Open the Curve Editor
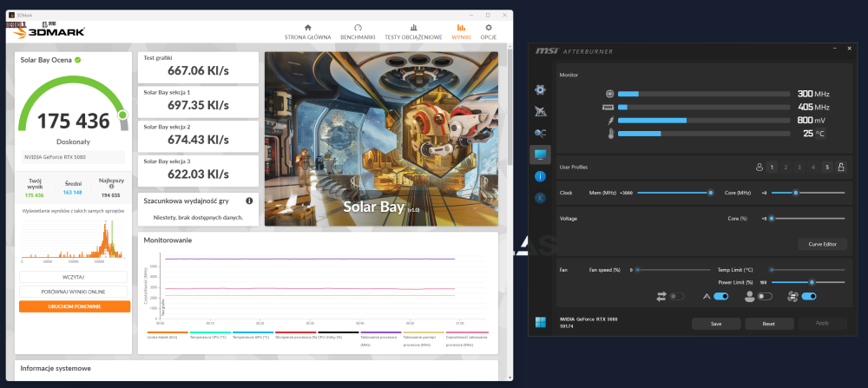 coord(821,244)
